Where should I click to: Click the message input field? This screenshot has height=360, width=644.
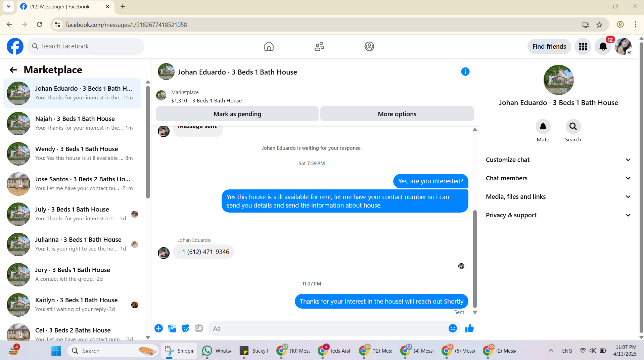pos(327,328)
